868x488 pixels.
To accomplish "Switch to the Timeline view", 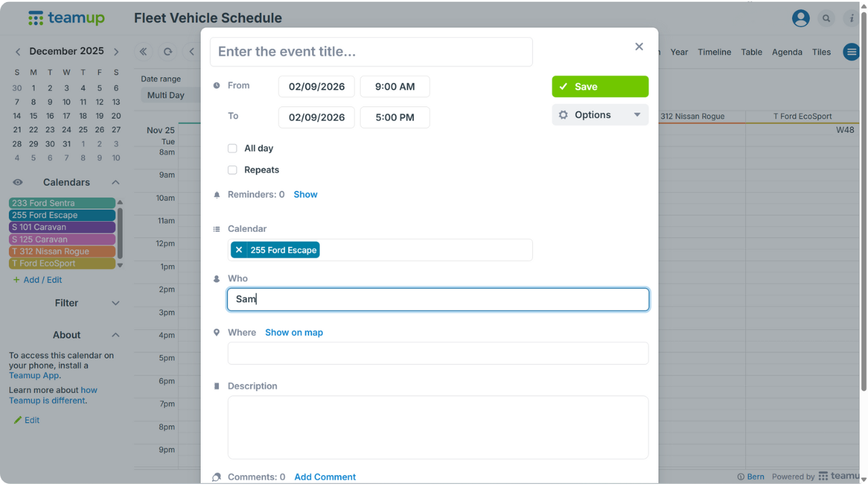I will coord(714,52).
